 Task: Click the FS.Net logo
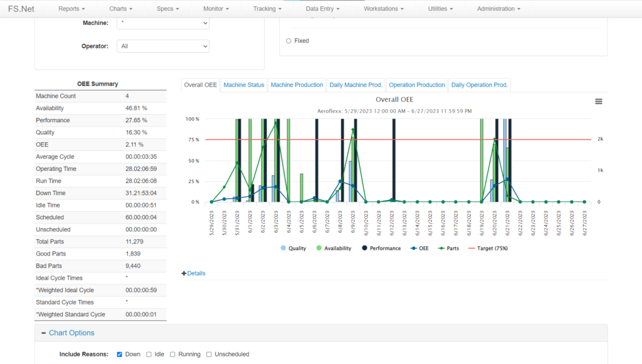pyautogui.click(x=21, y=8)
